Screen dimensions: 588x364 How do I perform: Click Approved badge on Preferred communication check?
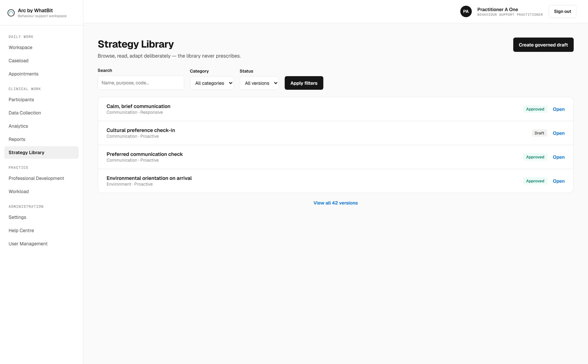tap(535, 157)
